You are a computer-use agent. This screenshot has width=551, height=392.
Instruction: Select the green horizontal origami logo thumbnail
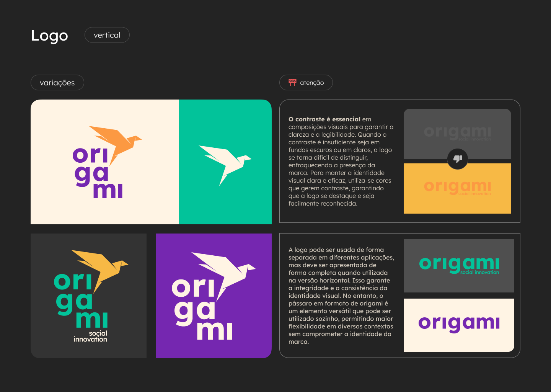459,265
